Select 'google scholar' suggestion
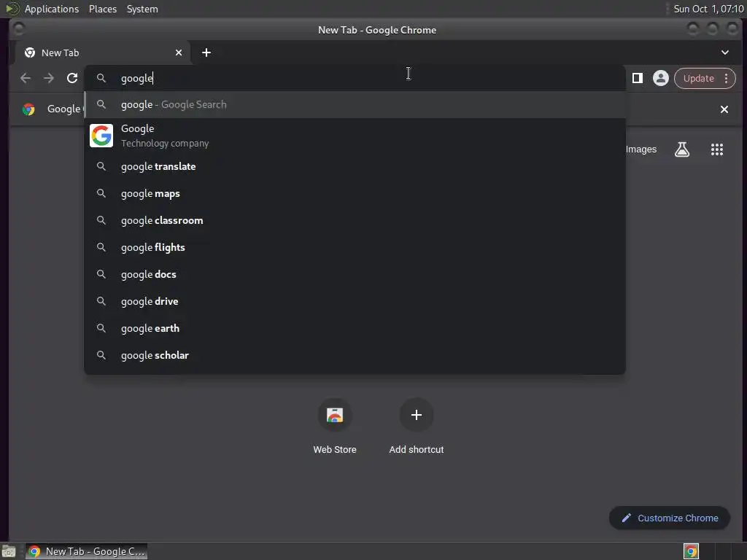This screenshot has width=747, height=560. tap(355, 355)
